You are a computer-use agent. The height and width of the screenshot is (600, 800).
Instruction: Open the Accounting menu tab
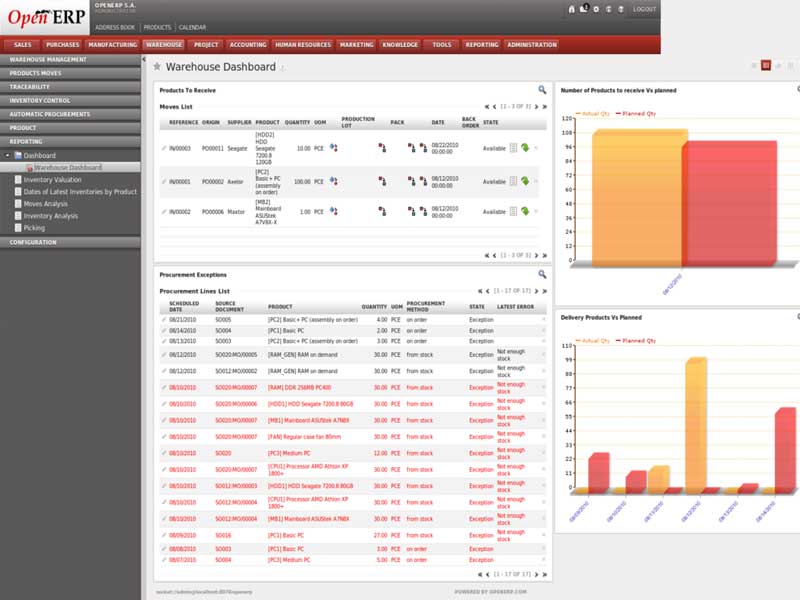245,45
